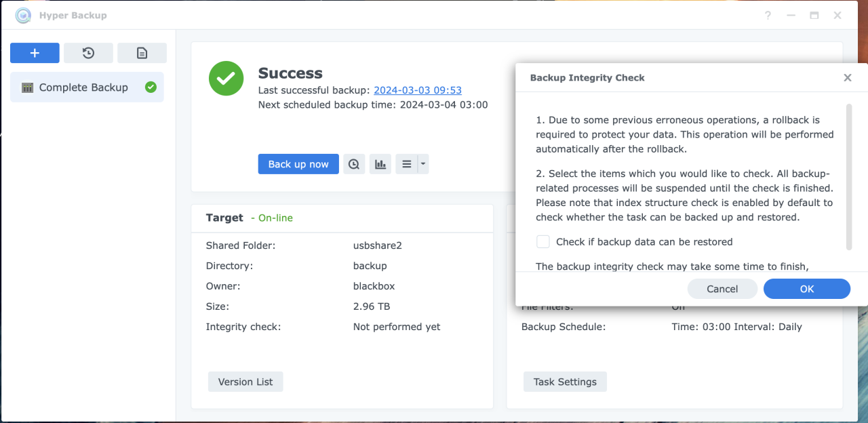The width and height of the screenshot is (868, 423).
Task: Click the hamburger menu list icon
Action: point(406,164)
